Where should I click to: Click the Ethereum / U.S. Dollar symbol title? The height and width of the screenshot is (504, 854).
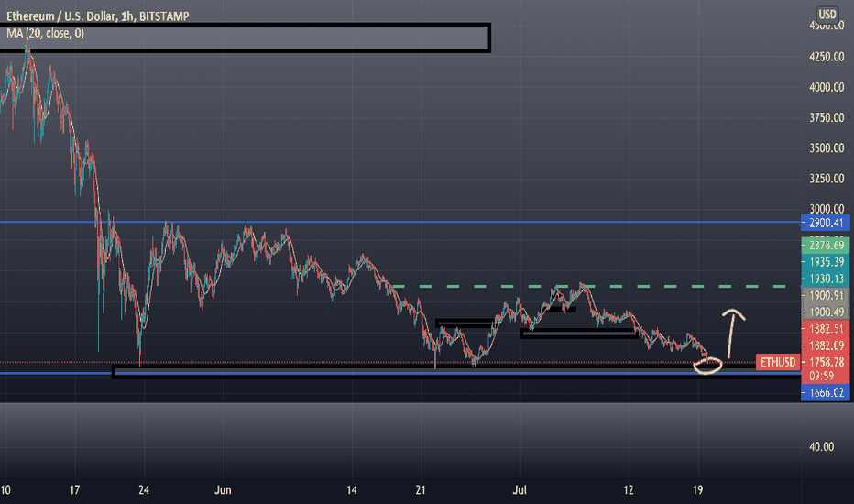pyautogui.click(x=97, y=16)
